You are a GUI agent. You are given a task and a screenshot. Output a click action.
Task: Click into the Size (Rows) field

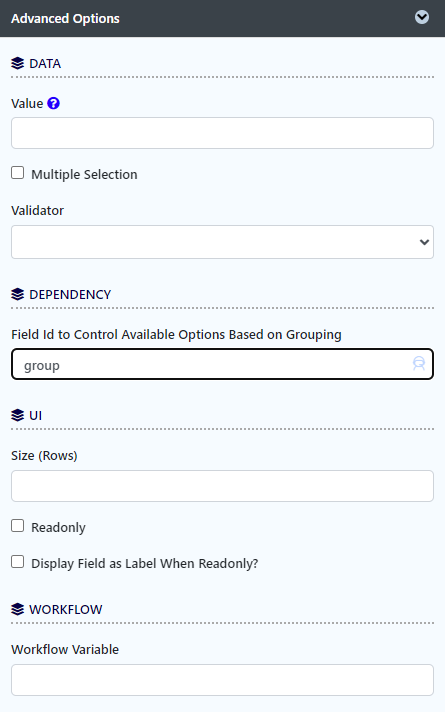pyautogui.click(x=222, y=486)
